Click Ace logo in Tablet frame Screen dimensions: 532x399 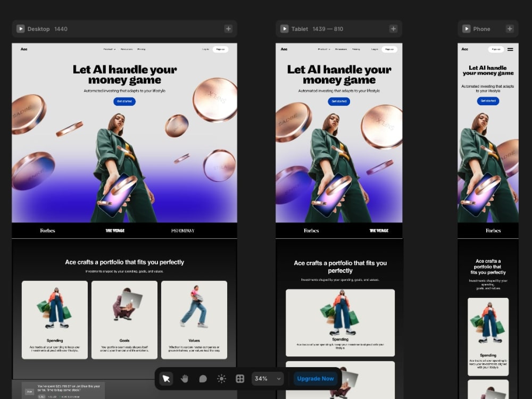[x=284, y=49]
